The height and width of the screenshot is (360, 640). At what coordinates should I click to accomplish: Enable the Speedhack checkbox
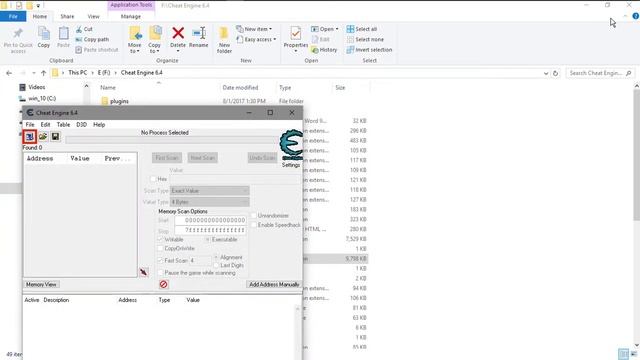tap(254, 225)
